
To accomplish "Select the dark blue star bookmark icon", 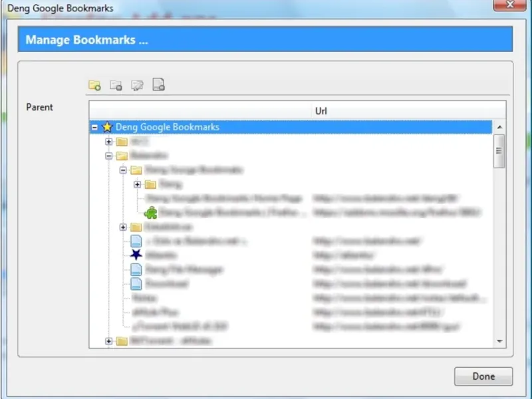I will pyautogui.click(x=136, y=255).
